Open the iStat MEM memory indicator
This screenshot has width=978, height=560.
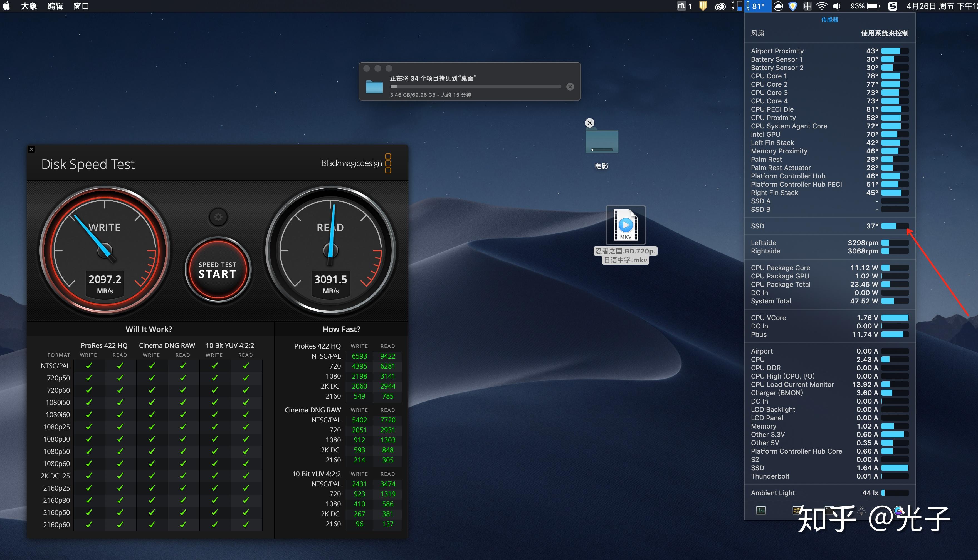pyautogui.click(x=736, y=6)
